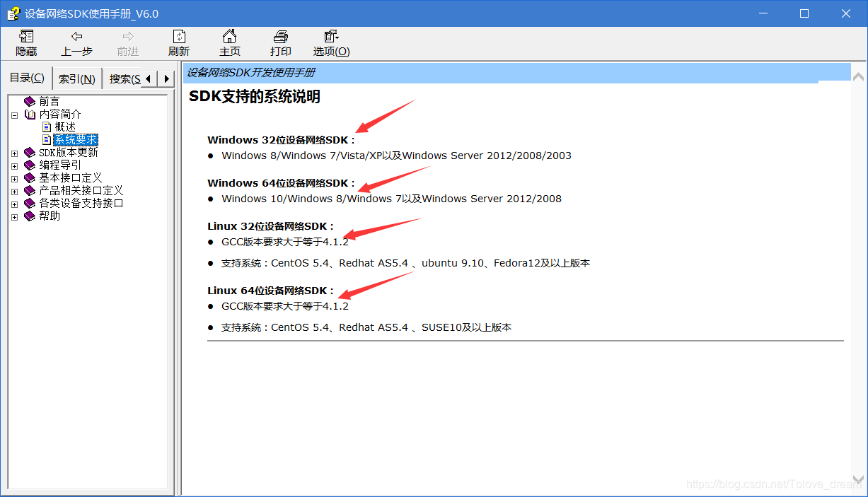Switch to the 索引(N) tab
Image resolution: width=868 pixels, height=497 pixels.
(x=77, y=79)
